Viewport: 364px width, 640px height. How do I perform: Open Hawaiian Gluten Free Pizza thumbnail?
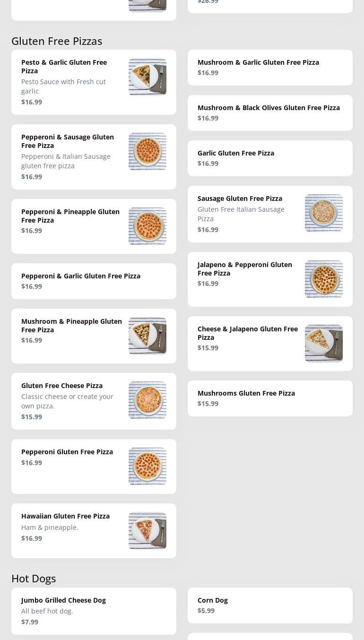pos(147,531)
